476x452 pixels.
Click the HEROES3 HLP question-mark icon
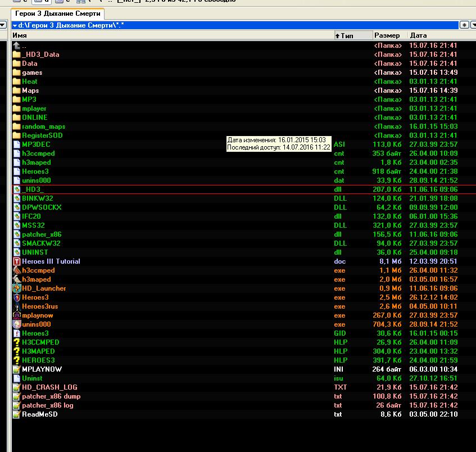point(17,360)
